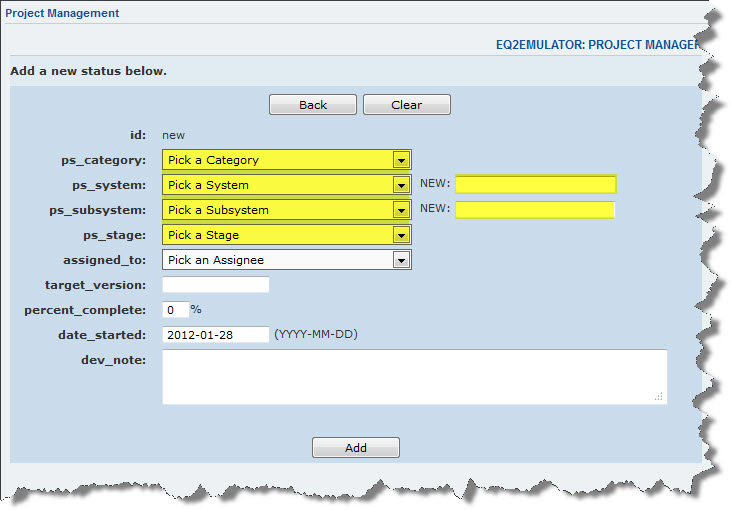Viewport: 731px width, 510px height.
Task: Click the ps_subsystem dropdown arrow
Action: pyautogui.click(x=402, y=210)
